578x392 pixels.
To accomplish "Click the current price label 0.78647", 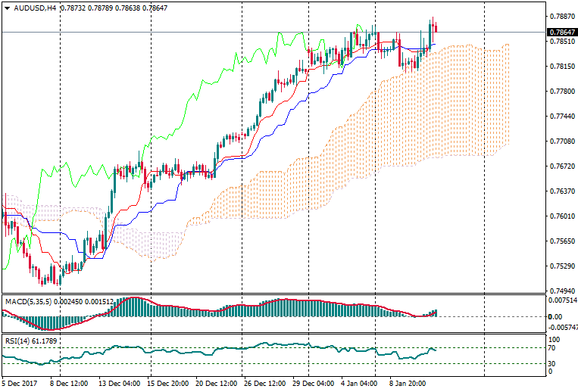I will [559, 33].
